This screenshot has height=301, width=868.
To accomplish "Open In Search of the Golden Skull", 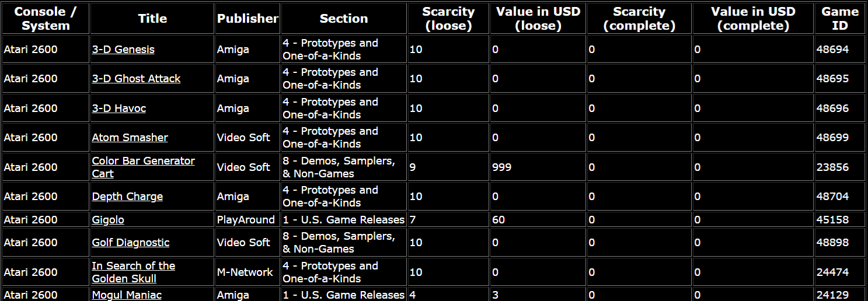I will tap(133, 266).
